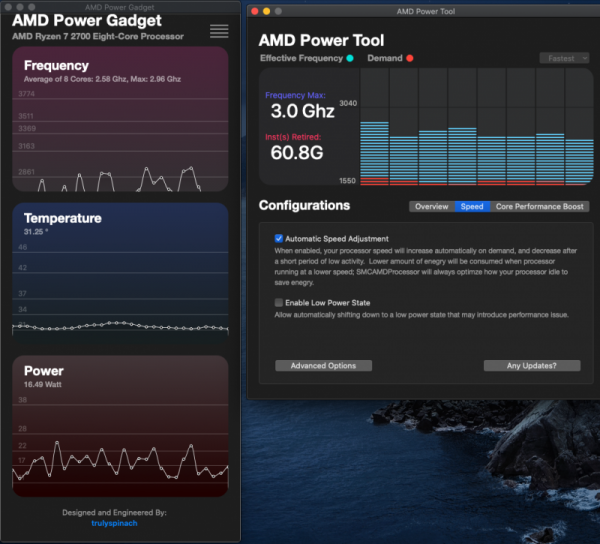
Task: Click the 3040 axis label in Power Tool
Action: click(x=348, y=103)
